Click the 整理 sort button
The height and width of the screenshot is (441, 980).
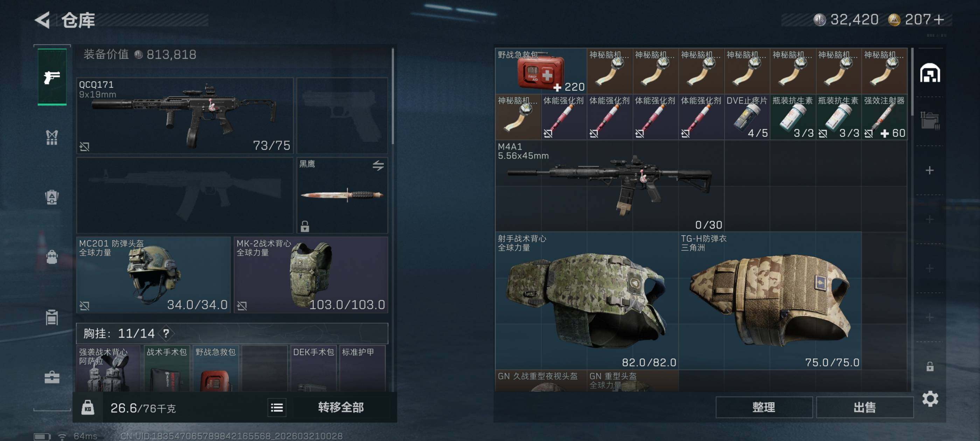(764, 407)
